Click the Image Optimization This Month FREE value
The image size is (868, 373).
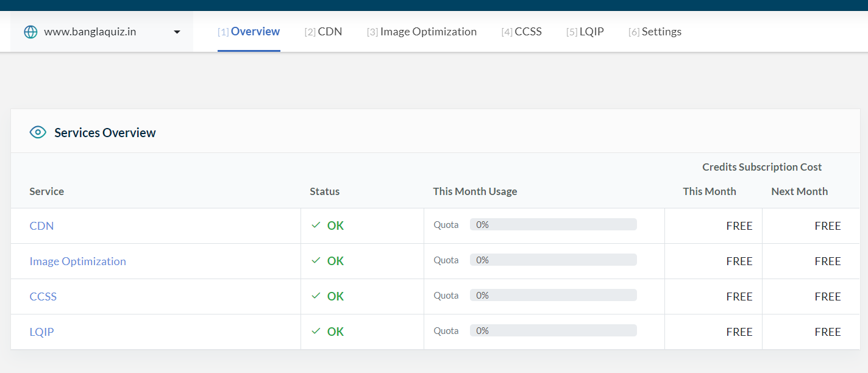[x=739, y=261]
